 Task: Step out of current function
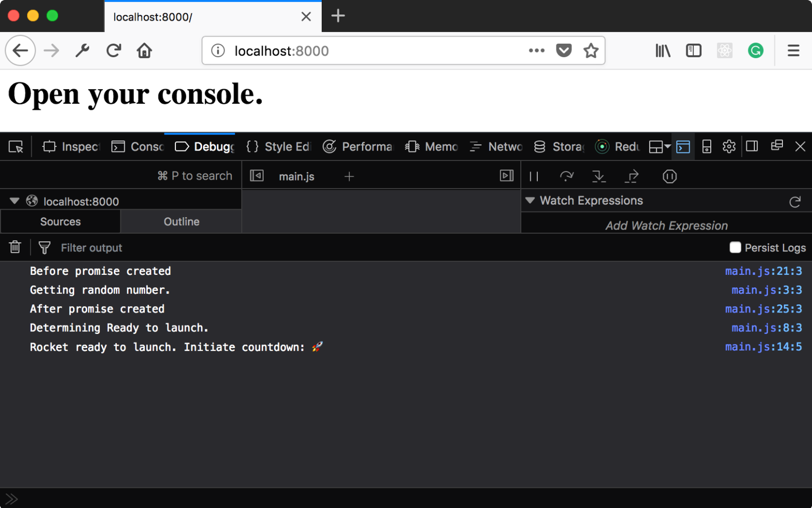632,177
